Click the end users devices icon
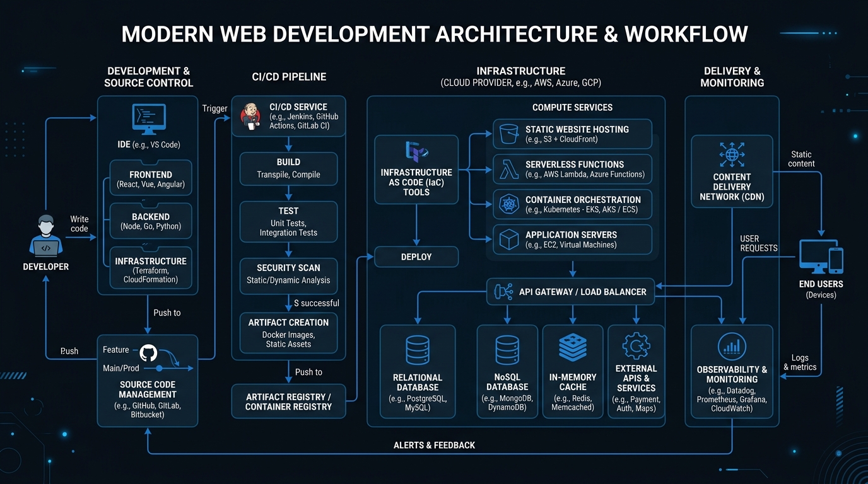Image resolution: width=868 pixels, height=484 pixels. point(821,256)
